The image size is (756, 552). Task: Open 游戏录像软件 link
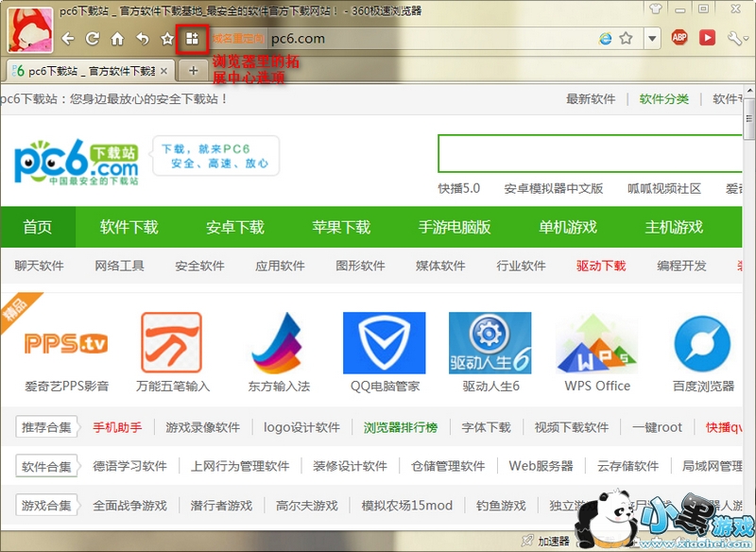click(203, 427)
